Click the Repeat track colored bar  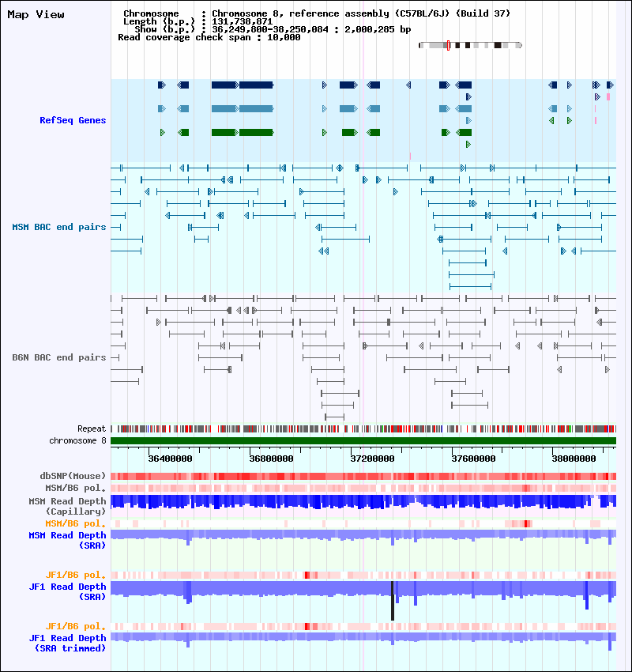(x=363, y=428)
